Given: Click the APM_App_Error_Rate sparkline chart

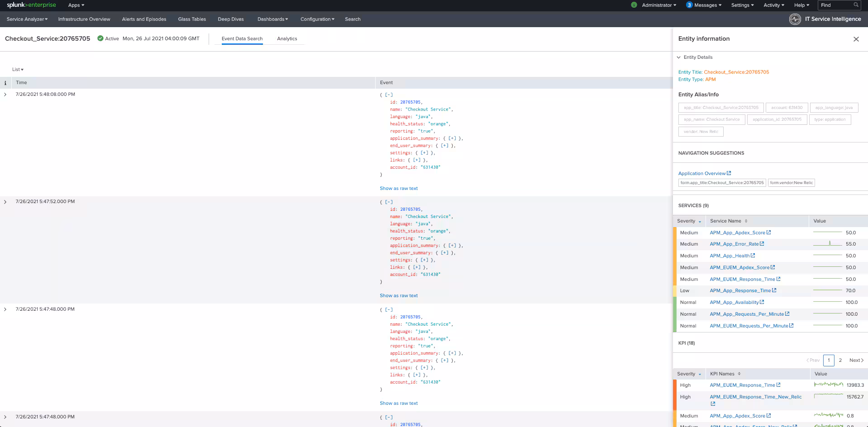Looking at the screenshot, I should pyautogui.click(x=827, y=244).
